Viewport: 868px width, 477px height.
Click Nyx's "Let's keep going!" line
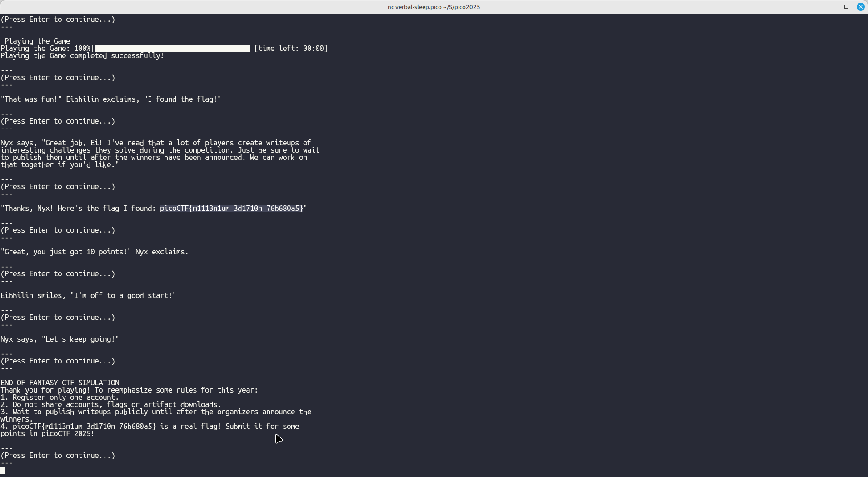pyautogui.click(x=60, y=339)
